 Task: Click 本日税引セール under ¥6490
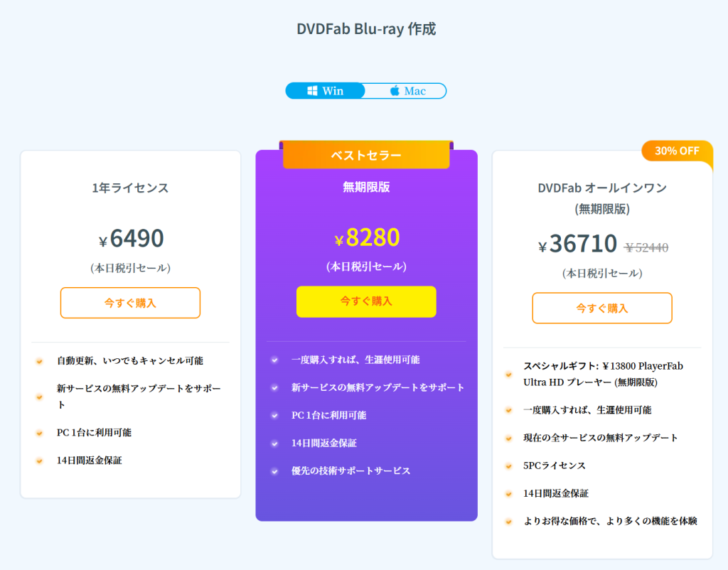(x=131, y=268)
